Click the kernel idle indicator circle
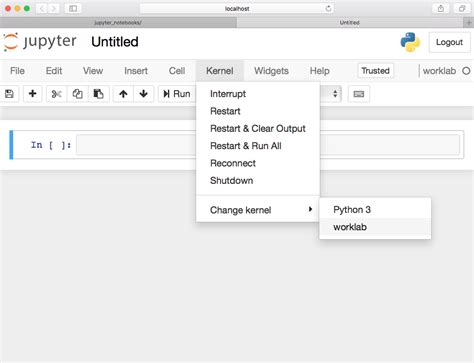Viewport: 474px width, 363px height. coord(466,71)
